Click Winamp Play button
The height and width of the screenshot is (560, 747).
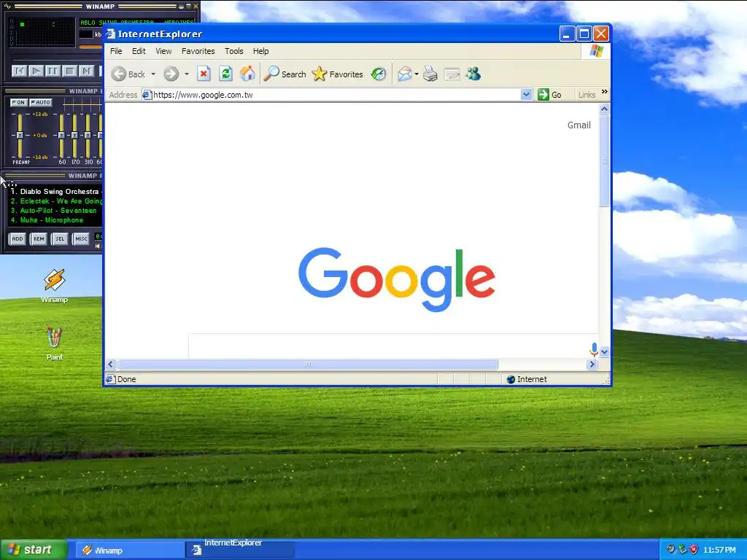pos(36,71)
